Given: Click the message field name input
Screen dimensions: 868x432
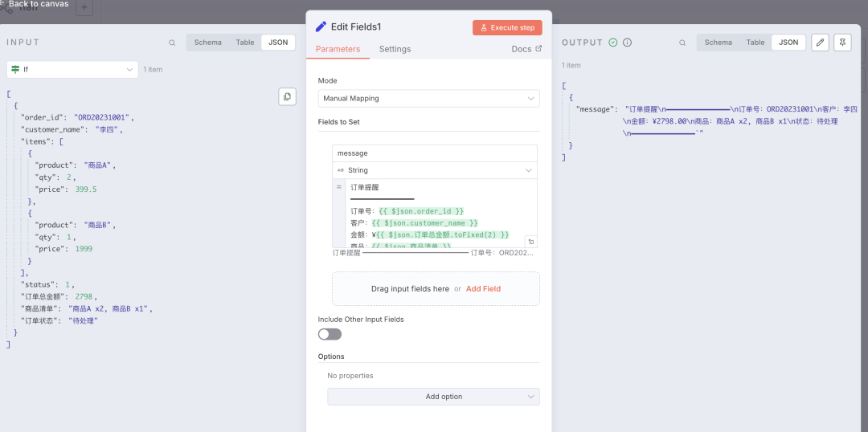Looking at the screenshot, I should pyautogui.click(x=434, y=153).
